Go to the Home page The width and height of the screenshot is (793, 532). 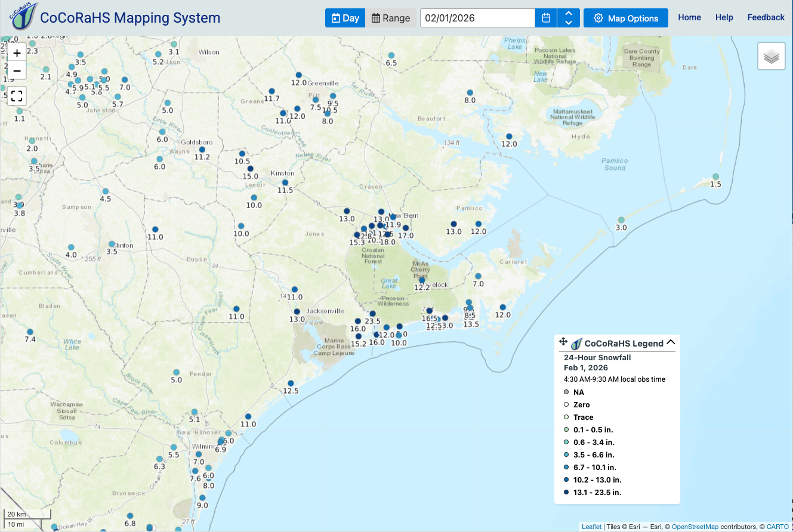[689, 17]
